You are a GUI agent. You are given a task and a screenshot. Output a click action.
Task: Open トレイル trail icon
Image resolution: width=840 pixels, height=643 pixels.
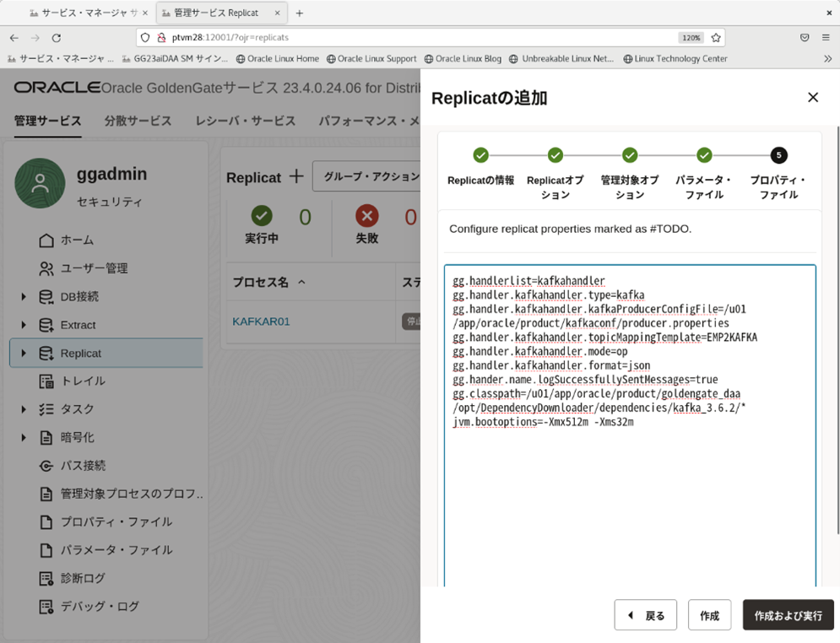[x=46, y=381]
